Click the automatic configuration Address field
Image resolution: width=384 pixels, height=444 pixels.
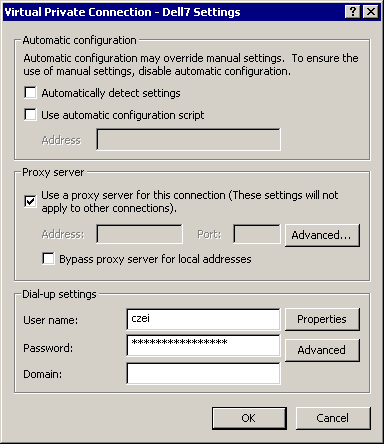pos(188,139)
